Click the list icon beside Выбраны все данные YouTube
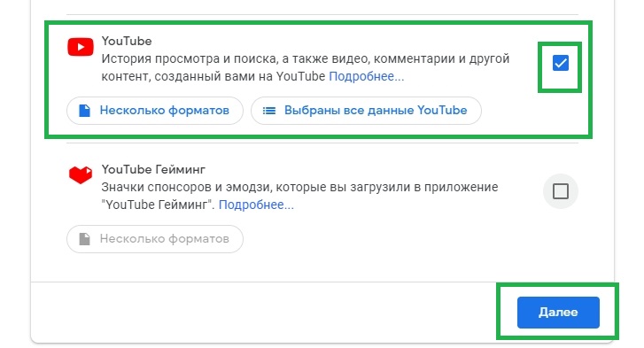 (x=269, y=111)
